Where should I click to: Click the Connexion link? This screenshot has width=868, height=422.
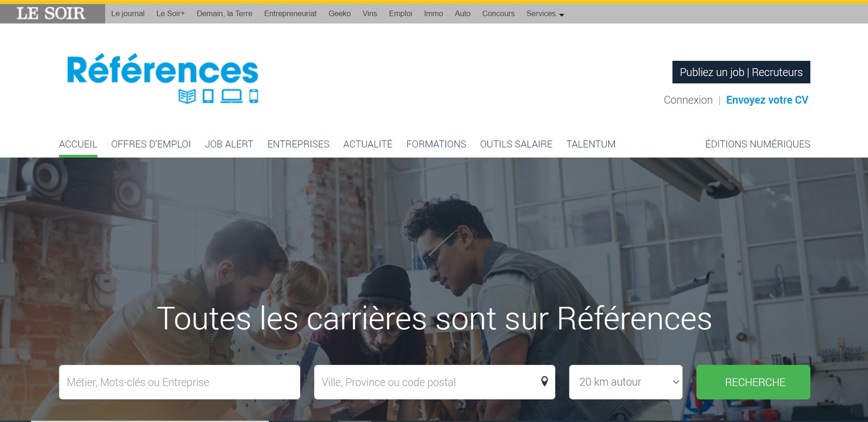click(x=688, y=100)
